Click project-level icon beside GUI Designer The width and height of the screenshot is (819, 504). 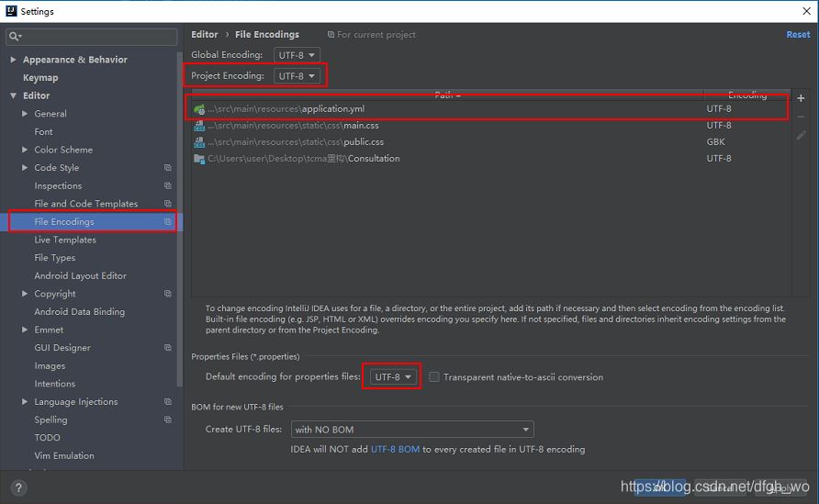(x=168, y=348)
